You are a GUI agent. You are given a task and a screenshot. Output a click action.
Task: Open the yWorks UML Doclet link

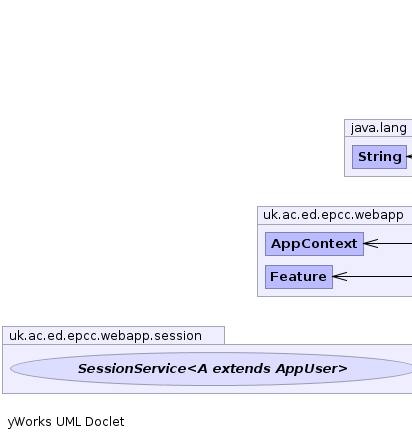(66, 422)
